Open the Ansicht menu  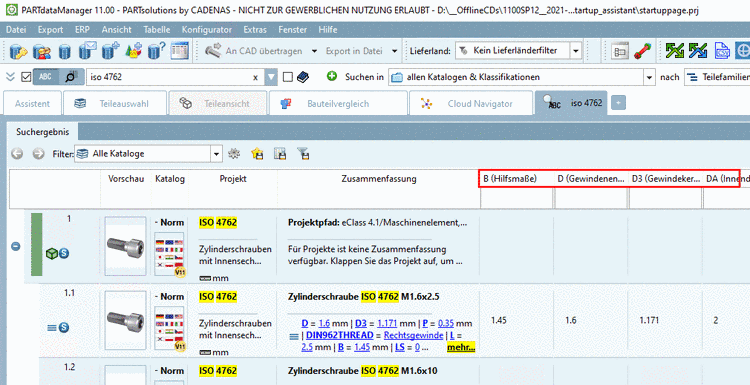point(116,30)
